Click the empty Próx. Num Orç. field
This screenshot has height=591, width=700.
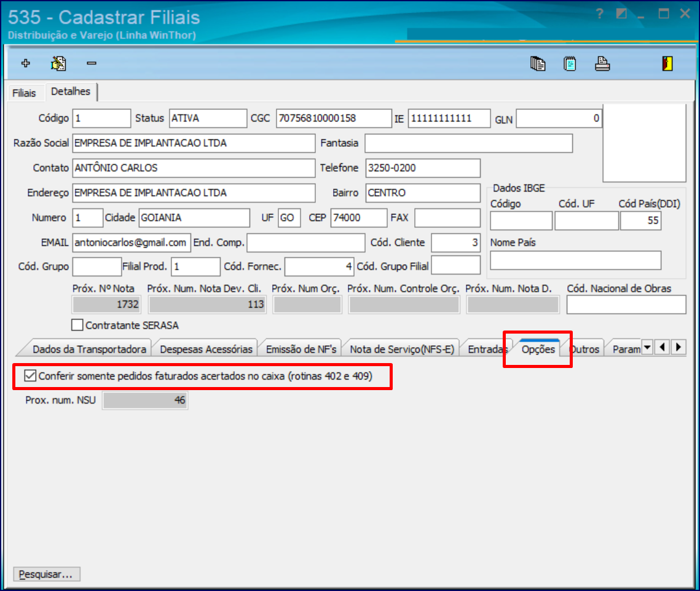pyautogui.click(x=307, y=305)
